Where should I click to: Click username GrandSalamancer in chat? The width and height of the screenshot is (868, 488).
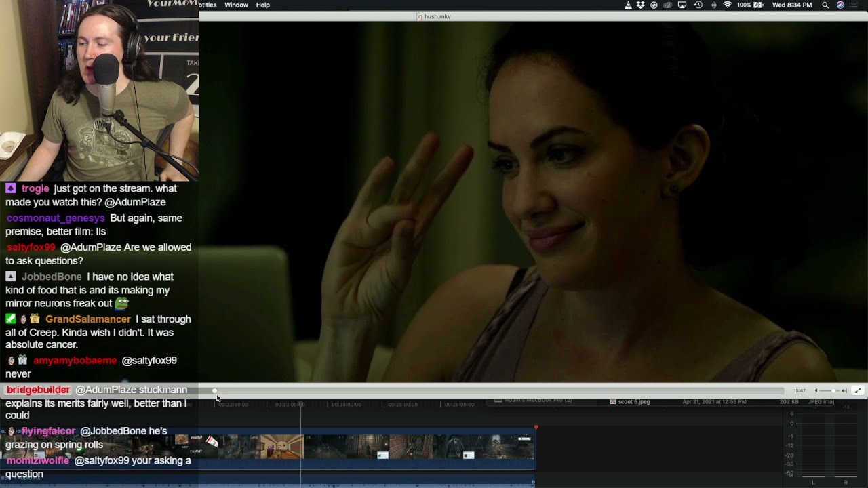[88, 319]
